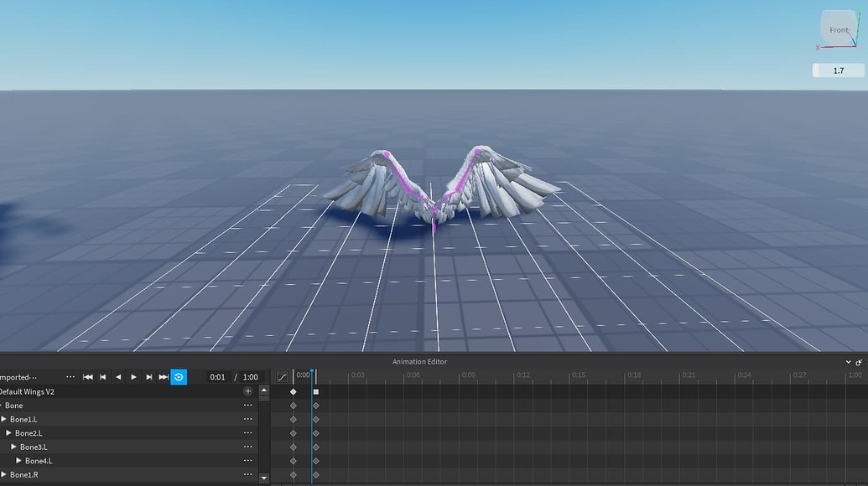868x486 pixels.
Task: Select the keyframe diamond on Default Wings V2
Action: tap(294, 390)
